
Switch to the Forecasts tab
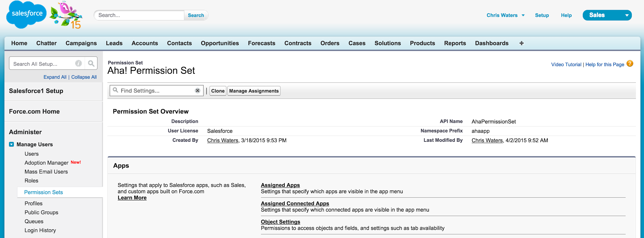coord(262,43)
